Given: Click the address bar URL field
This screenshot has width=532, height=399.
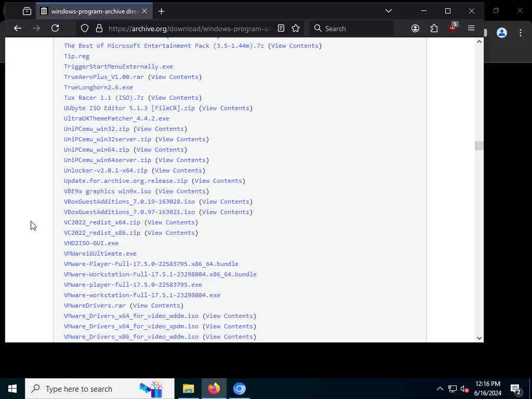Looking at the screenshot, I should [x=189, y=29].
